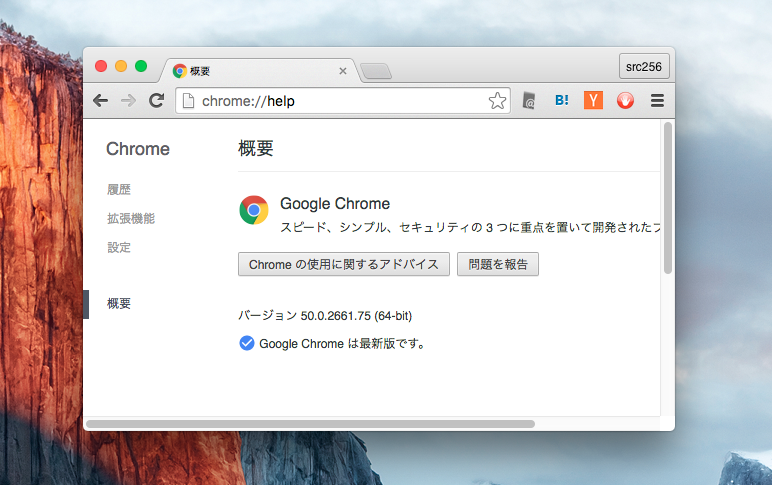This screenshot has width=772, height=485.
Task: Click the Google Chrome product heading
Action: pyautogui.click(x=335, y=204)
